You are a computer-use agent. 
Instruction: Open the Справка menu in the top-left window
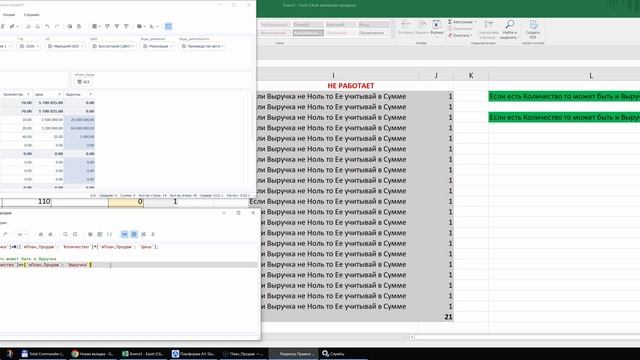[31, 15]
